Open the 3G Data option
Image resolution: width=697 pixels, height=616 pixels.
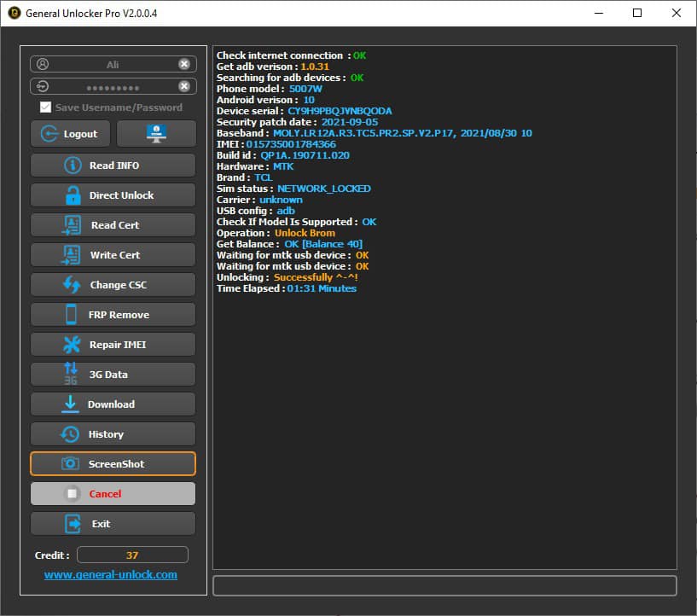coord(113,375)
